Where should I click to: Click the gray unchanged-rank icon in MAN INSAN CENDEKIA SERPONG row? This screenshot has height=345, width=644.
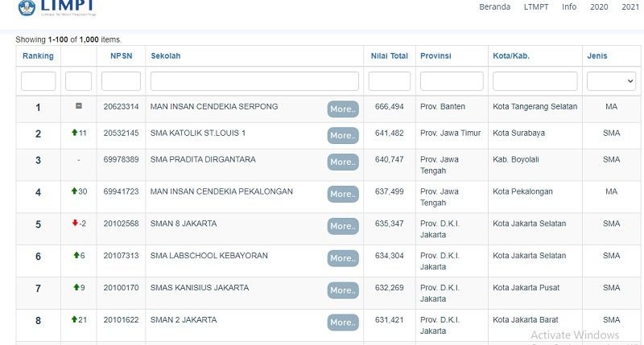[x=79, y=106]
